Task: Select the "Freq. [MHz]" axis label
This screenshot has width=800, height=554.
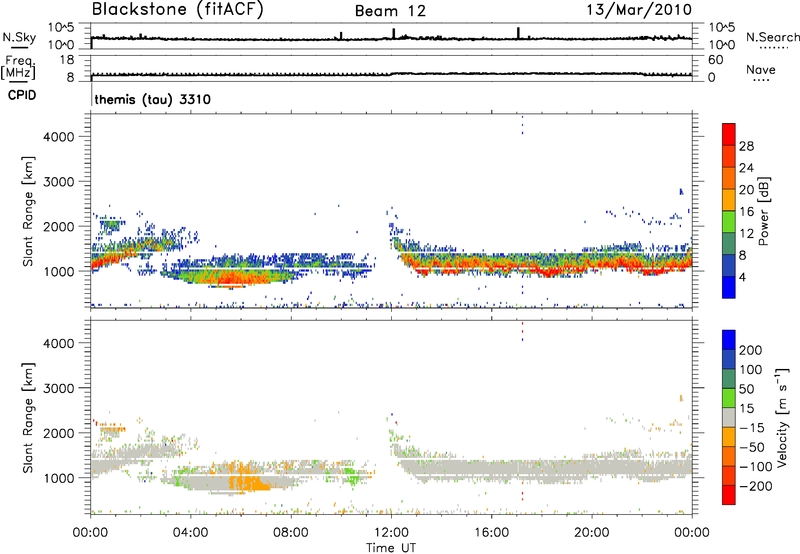Action: tap(18, 67)
